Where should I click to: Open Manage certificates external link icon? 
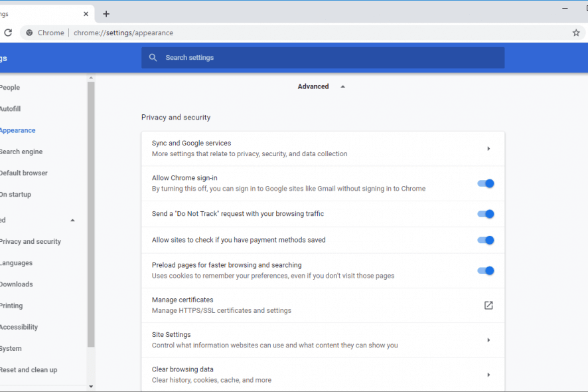488,305
